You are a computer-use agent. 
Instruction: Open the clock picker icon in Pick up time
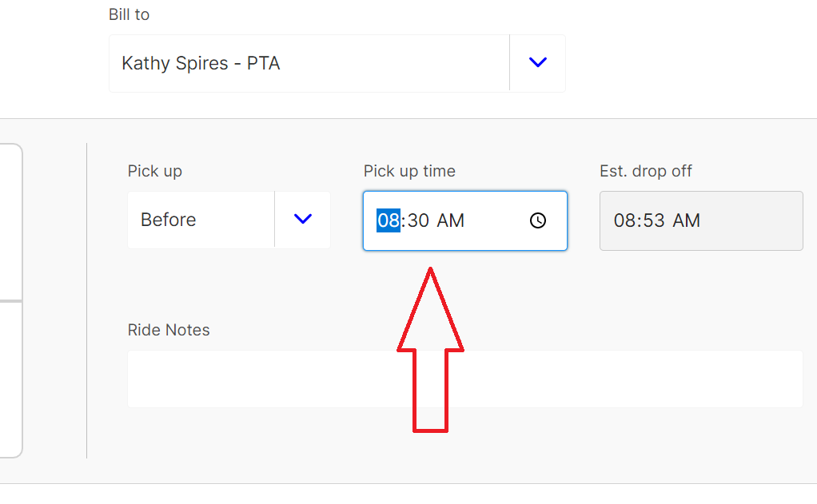(538, 220)
